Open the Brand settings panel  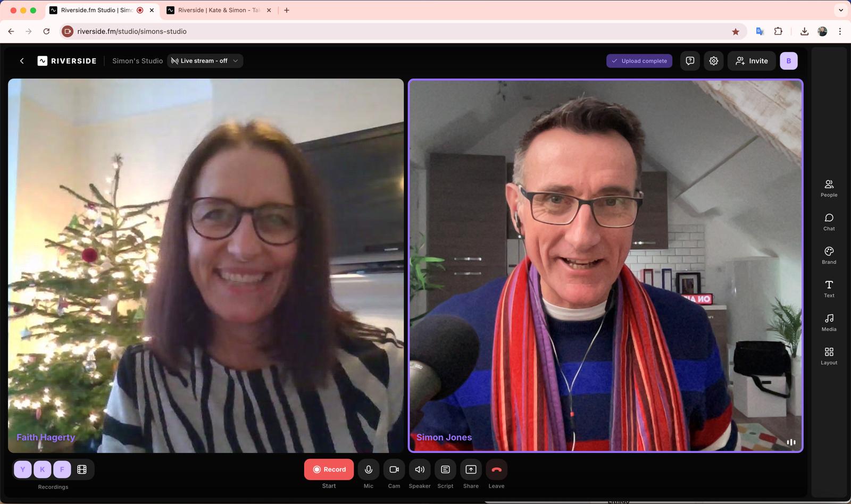(x=829, y=255)
